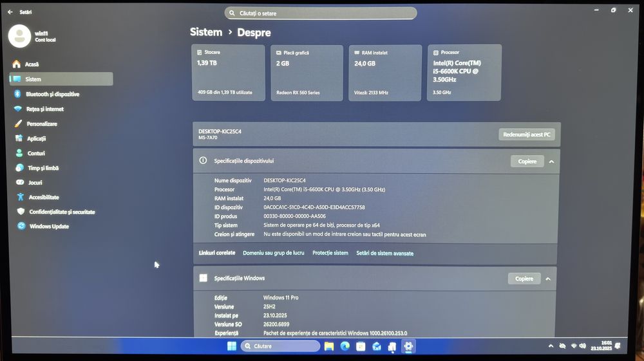The image size is (644, 361).
Task: Click the cloud sync tray icon
Action: [563, 346]
